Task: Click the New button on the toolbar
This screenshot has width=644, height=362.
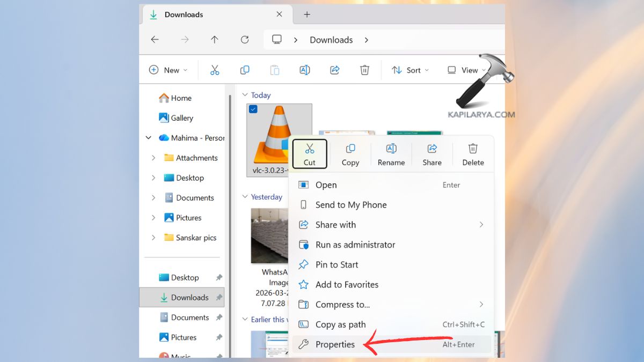Action: pos(168,70)
